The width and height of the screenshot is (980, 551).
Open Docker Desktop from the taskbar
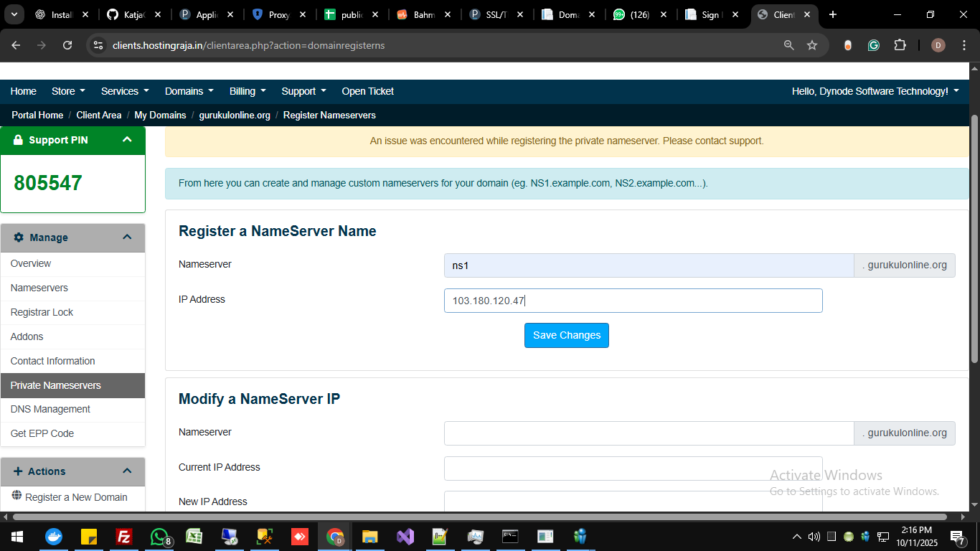[54, 537]
